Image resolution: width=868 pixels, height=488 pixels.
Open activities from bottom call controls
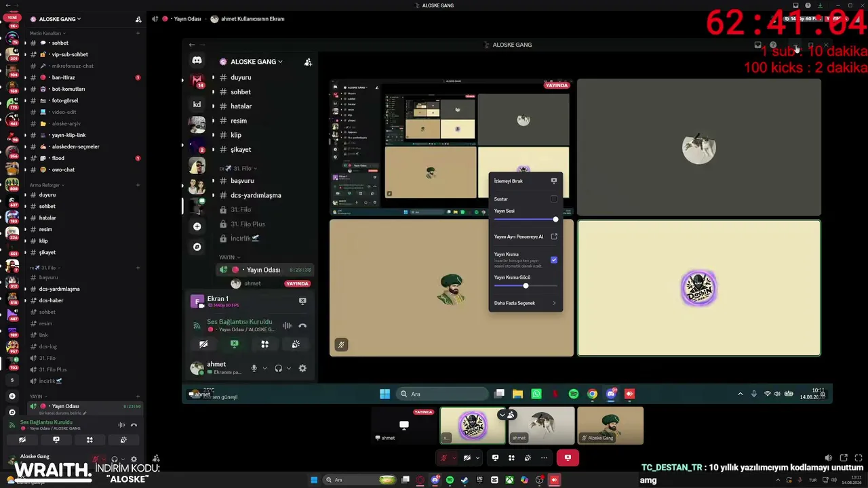[512, 457]
